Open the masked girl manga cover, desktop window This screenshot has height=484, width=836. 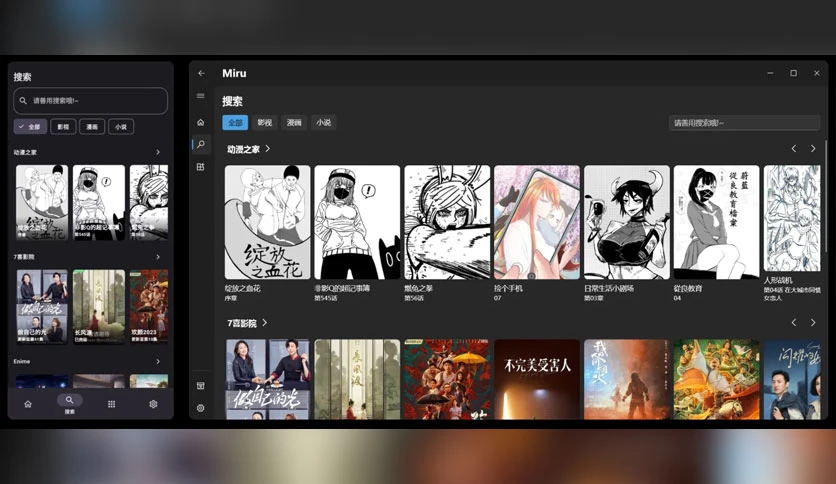click(357, 222)
